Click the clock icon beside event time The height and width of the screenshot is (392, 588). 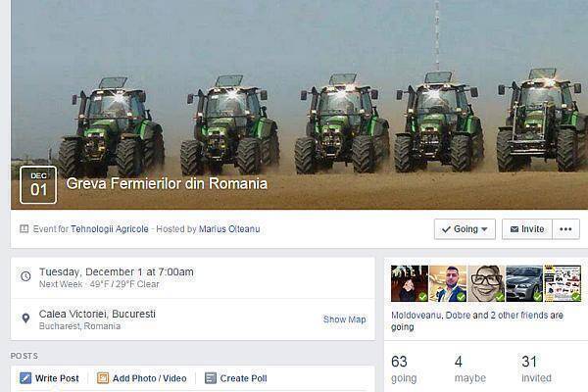pyautogui.click(x=25, y=276)
